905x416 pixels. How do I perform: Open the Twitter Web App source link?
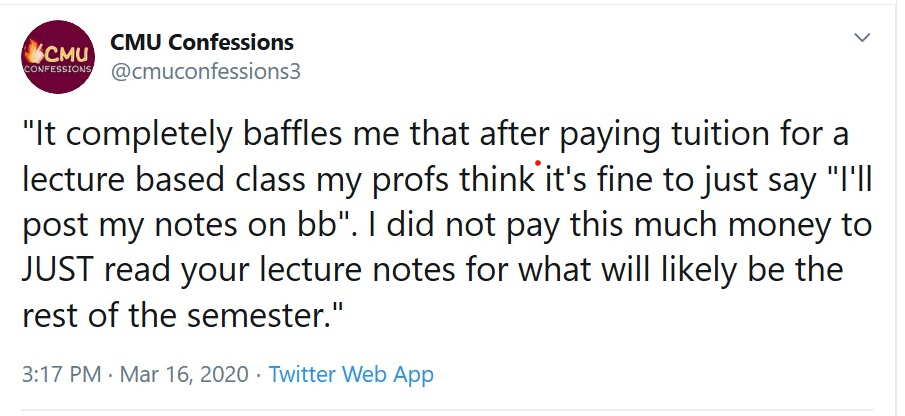pyautogui.click(x=351, y=375)
